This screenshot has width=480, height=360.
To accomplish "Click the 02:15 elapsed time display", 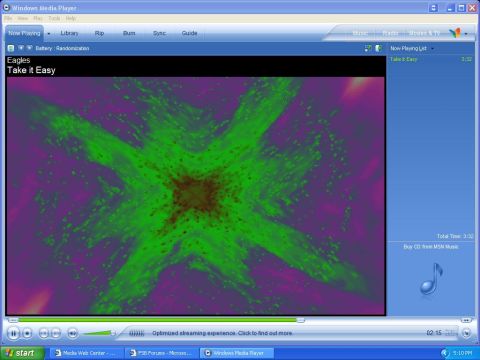I will click(x=434, y=333).
